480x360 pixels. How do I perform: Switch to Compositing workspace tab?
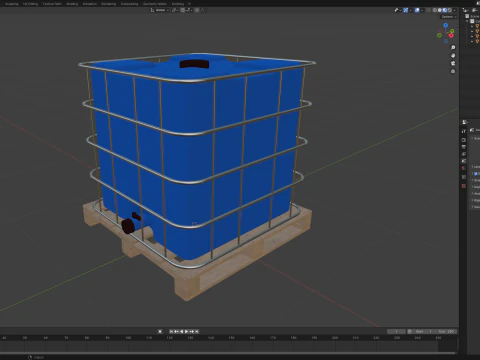[x=129, y=4]
